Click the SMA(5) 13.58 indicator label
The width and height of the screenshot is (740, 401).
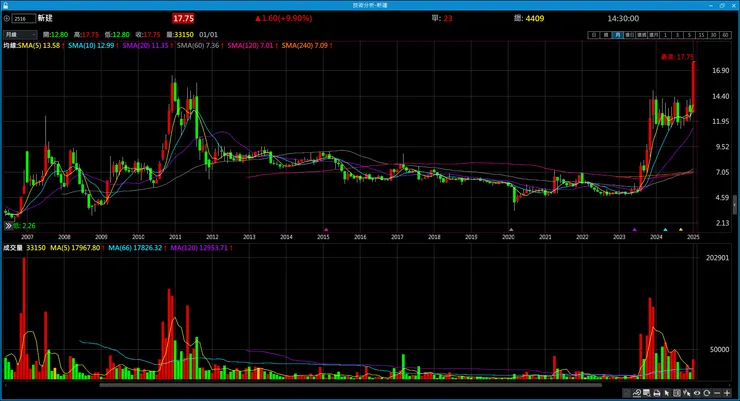tap(40, 45)
